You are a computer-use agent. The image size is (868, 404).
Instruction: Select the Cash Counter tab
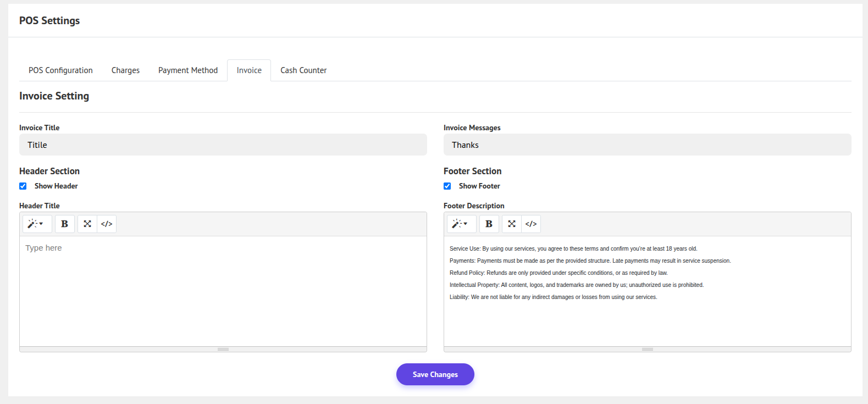pos(303,70)
